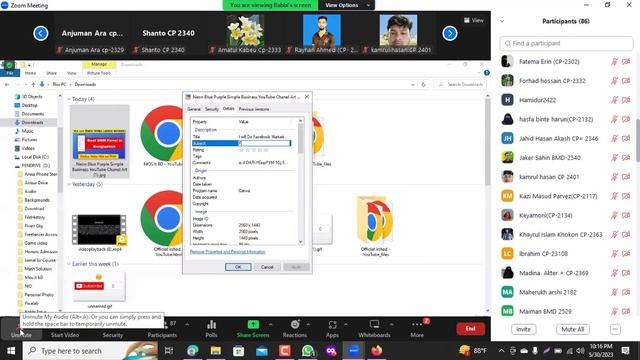Toggle mute for Keyamoni(CP-2134)

[x=614, y=215]
